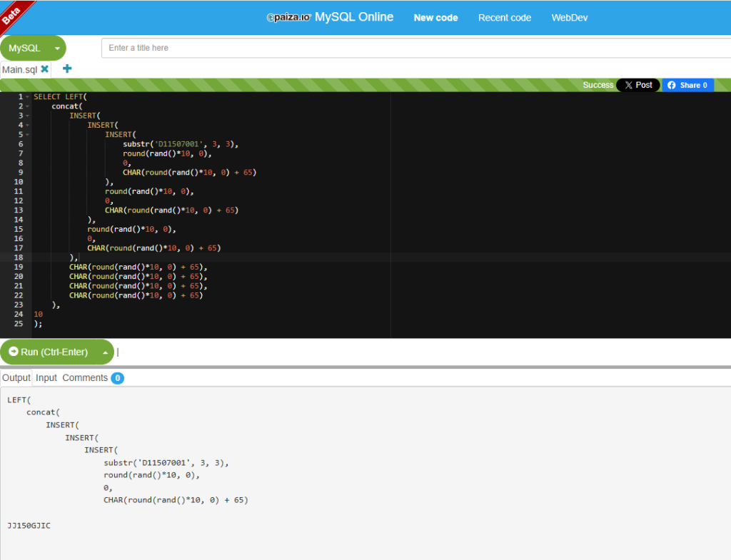Share on Facebook button
The image size is (731, 560).
pos(687,86)
